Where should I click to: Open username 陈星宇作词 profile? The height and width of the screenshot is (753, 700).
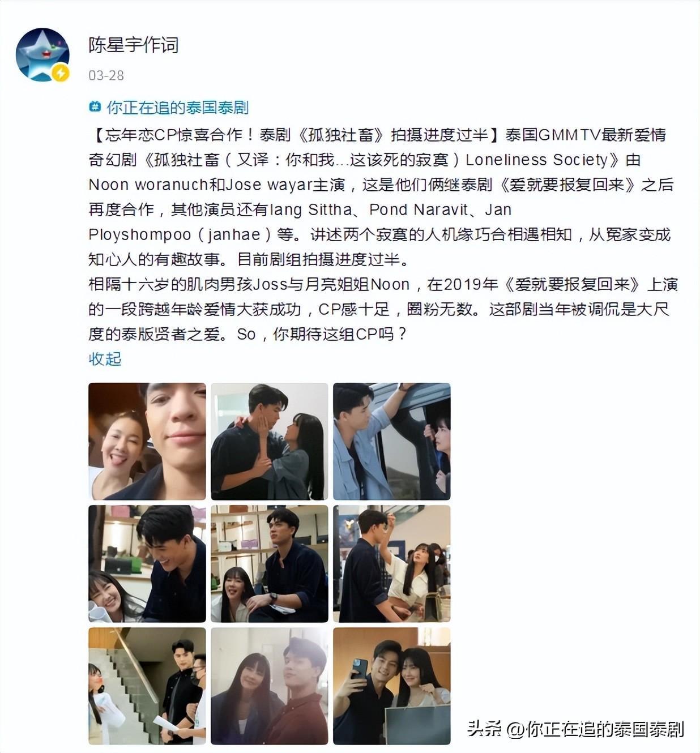pos(134,45)
